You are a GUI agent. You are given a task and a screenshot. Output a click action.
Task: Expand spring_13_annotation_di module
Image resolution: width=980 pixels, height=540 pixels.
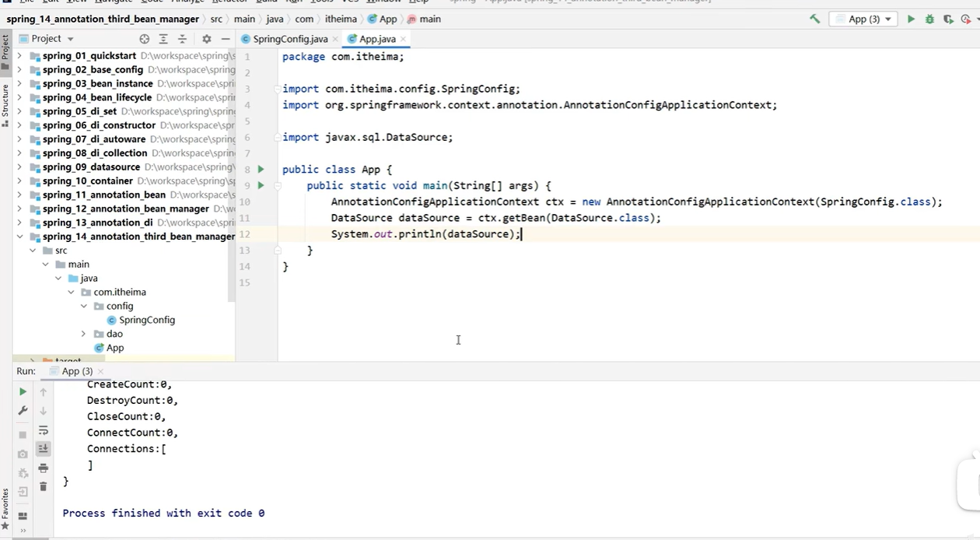tap(21, 223)
